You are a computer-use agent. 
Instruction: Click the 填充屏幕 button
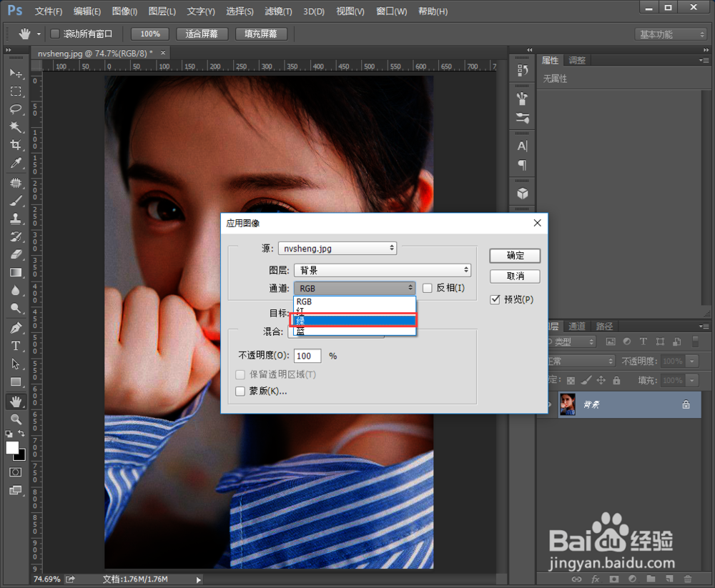(x=261, y=34)
